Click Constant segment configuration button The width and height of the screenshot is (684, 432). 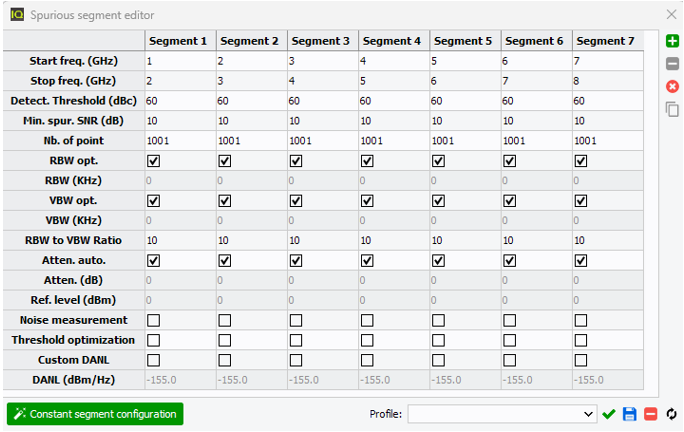[x=95, y=414]
